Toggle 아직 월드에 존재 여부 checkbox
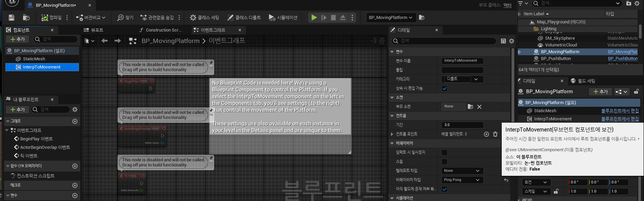 coord(444,189)
